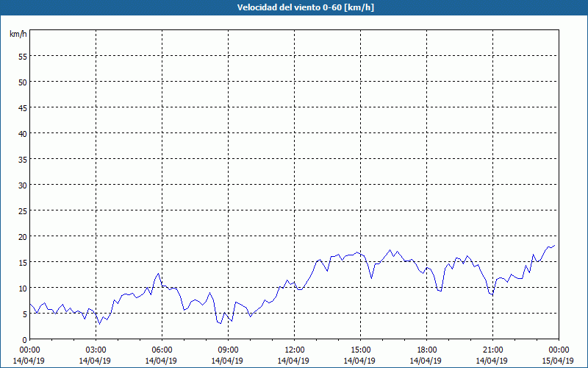Click the y-axis value "55"
The height and width of the screenshot is (368, 588).
(23, 57)
